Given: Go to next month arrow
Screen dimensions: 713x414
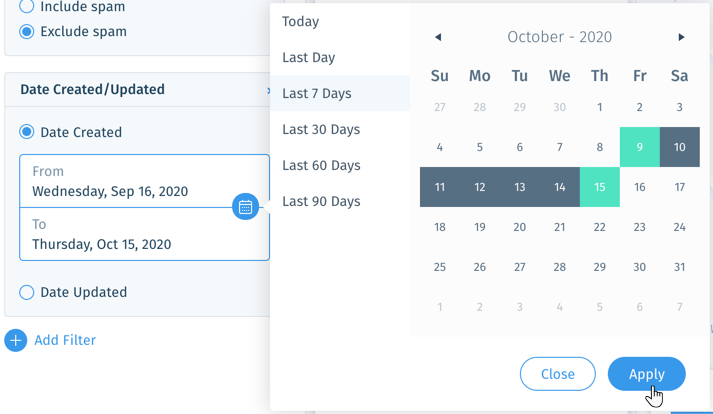Looking at the screenshot, I should (681, 37).
